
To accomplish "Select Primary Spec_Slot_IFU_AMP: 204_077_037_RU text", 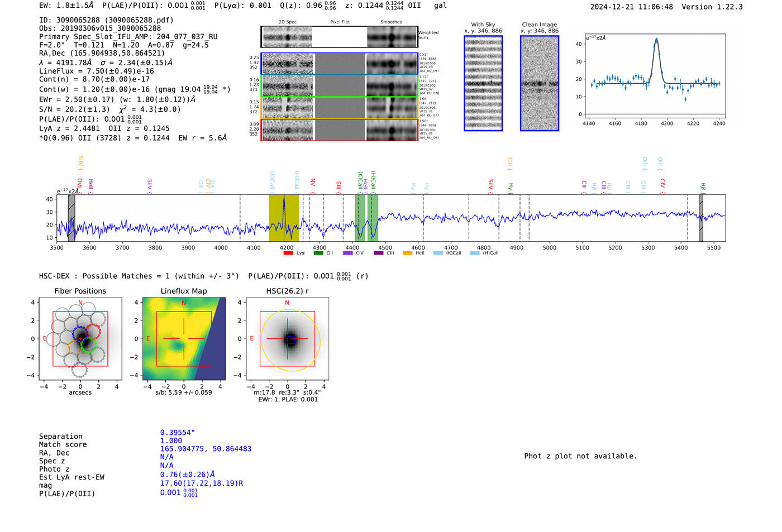I will click(x=128, y=37).
